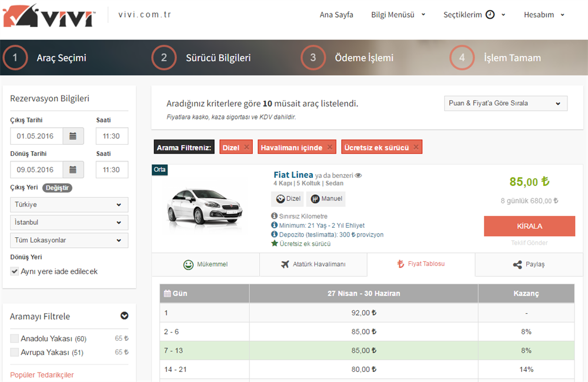
Task: Open the Türkiye country dropdown
Action: 69,204
